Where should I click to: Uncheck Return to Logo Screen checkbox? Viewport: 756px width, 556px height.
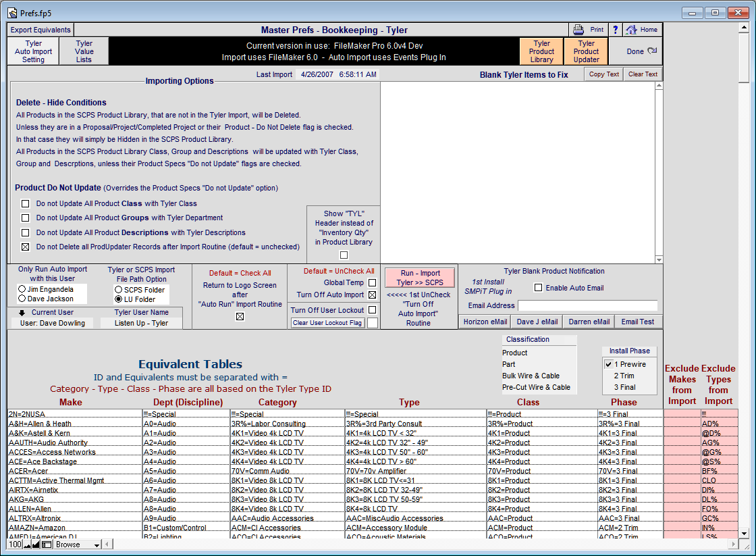(240, 317)
